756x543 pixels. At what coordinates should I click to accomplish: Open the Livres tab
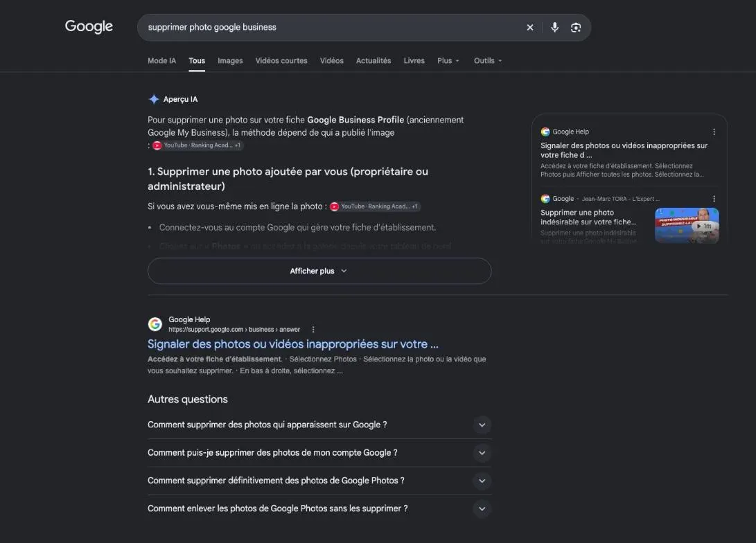[x=414, y=61]
